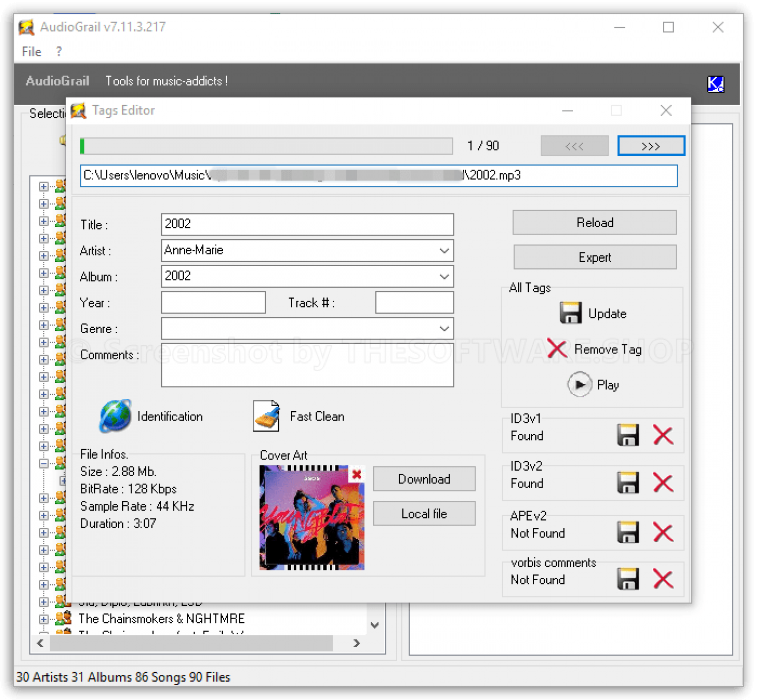Viewport: 757px width, 700px height.
Task: Click the cover art thumbnail
Action: click(x=311, y=517)
